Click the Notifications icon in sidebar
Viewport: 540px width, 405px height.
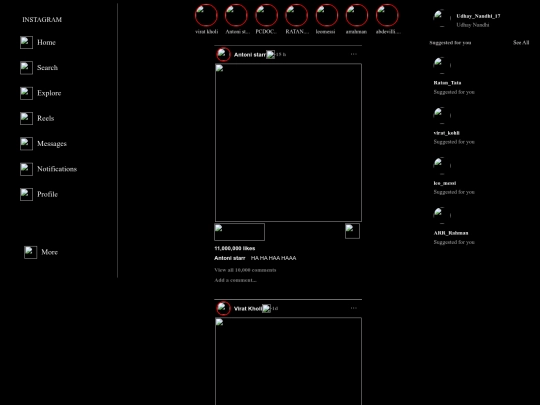(26, 169)
